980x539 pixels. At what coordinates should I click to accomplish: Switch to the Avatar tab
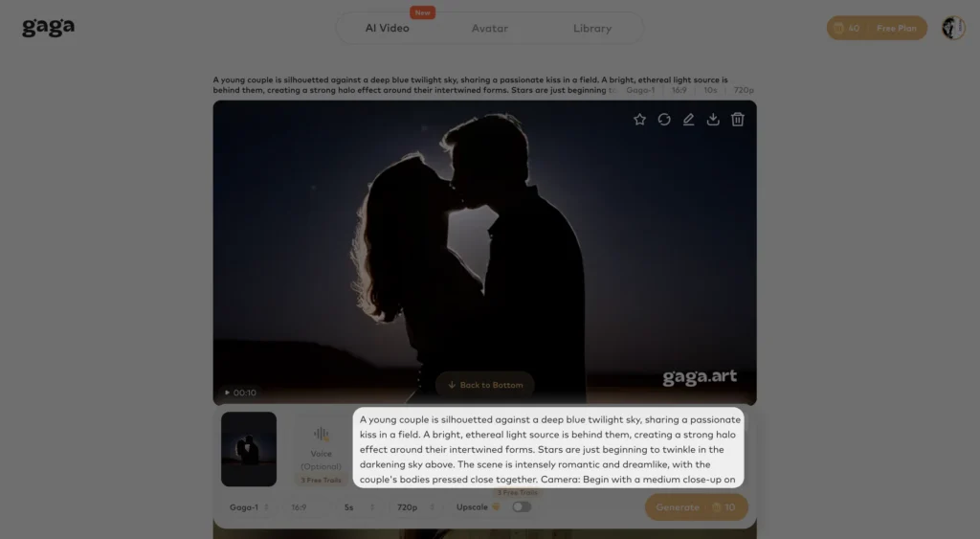[489, 28]
